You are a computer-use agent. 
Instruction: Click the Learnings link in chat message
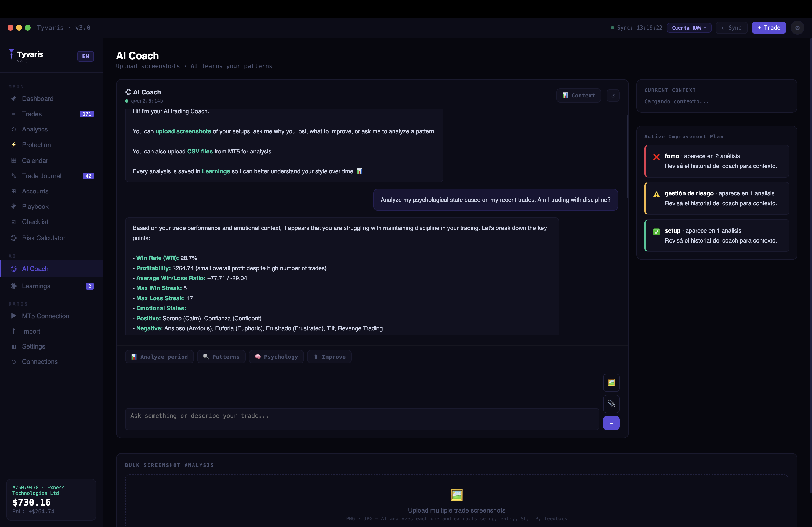click(216, 171)
